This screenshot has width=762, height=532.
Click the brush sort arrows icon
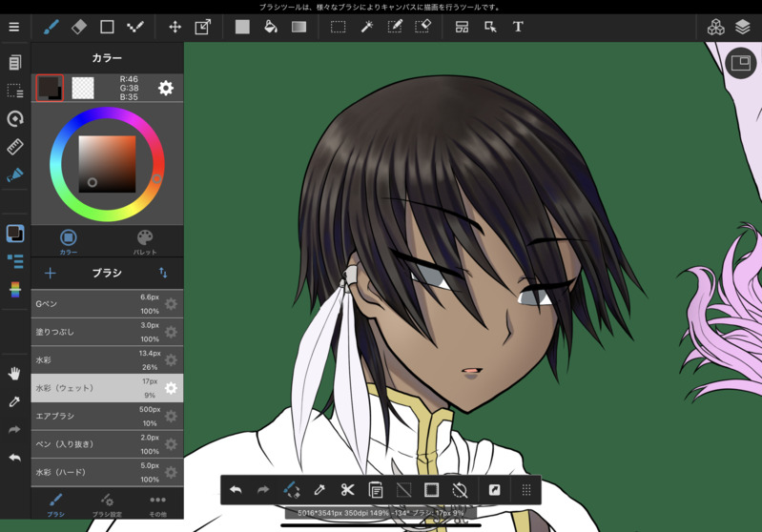pos(163,273)
